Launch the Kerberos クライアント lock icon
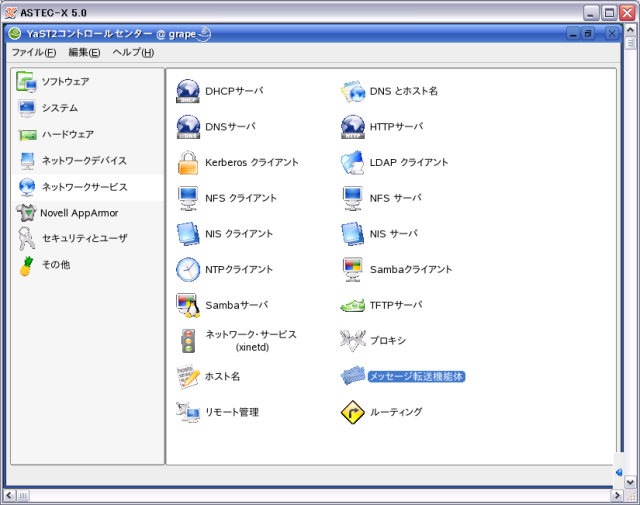Viewport: 640px width, 505px height. [189, 162]
